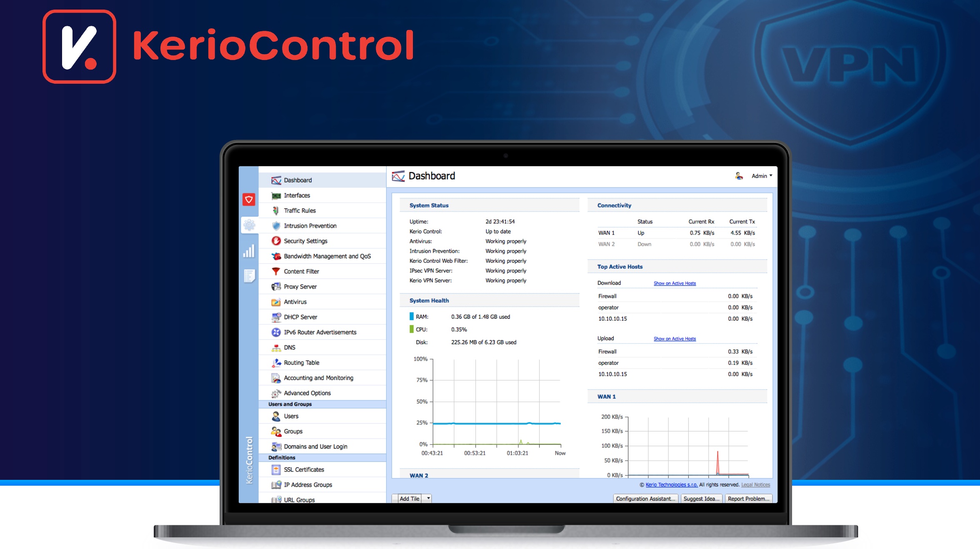The height and width of the screenshot is (549, 980).
Task: Select the Intrusion Prevention menu item
Action: [310, 225]
